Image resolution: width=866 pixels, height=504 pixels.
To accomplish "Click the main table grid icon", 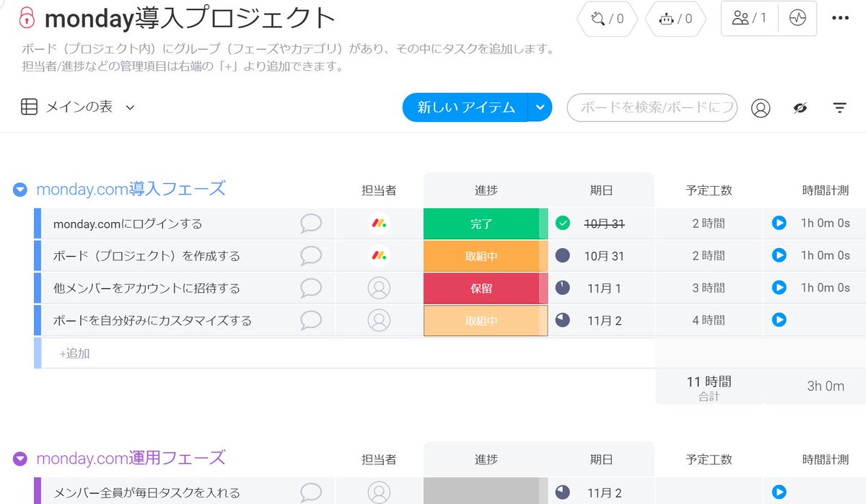I will pyautogui.click(x=29, y=107).
